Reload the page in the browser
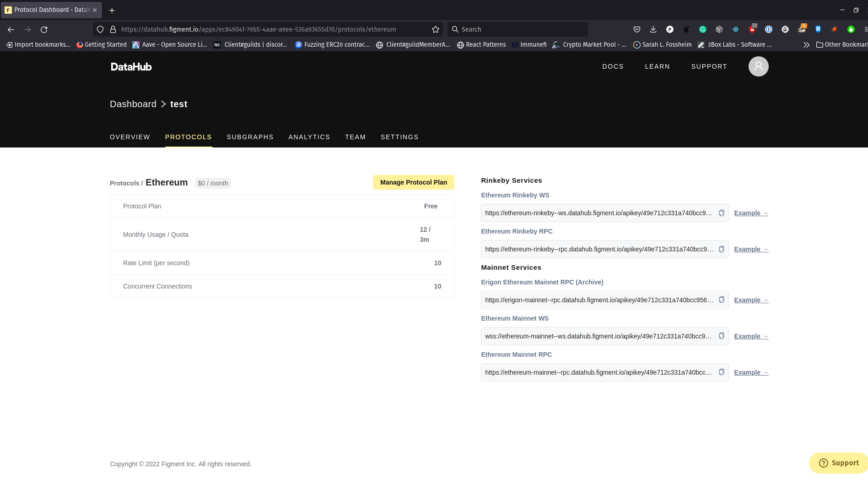The image size is (868, 480). [44, 29]
